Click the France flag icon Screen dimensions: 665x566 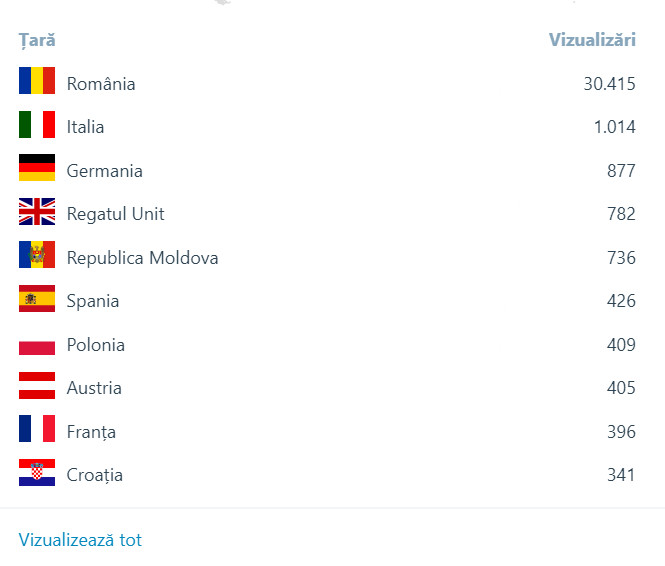tap(37, 430)
